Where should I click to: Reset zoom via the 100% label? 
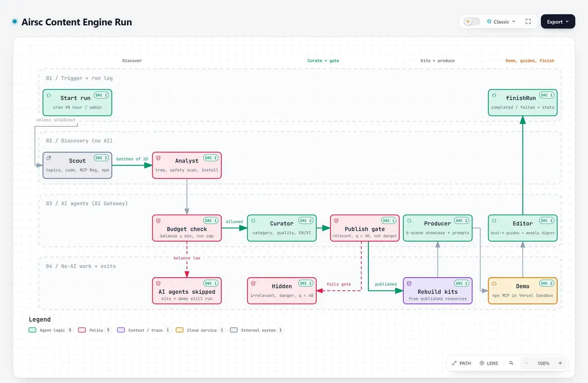(544, 363)
